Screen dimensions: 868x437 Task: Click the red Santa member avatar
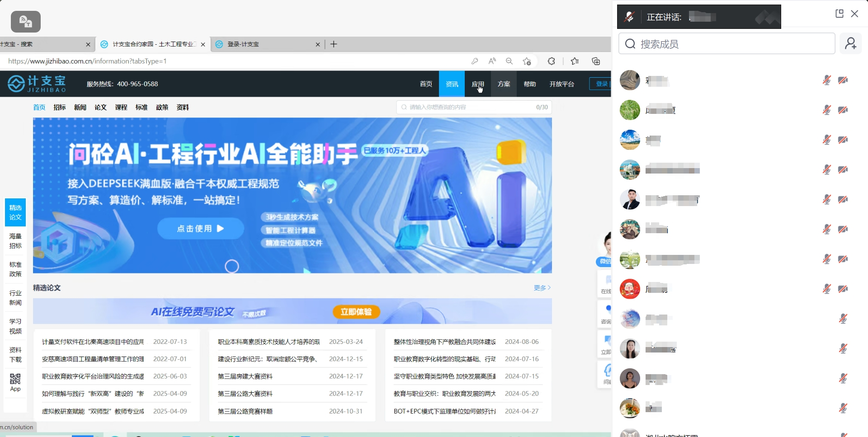[630, 289]
